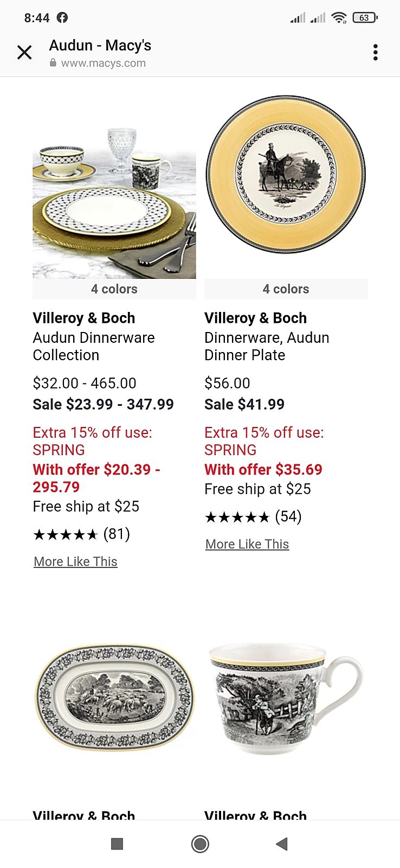The height and width of the screenshot is (868, 400).
Task: View the Audun teacup product image
Action: [286, 699]
